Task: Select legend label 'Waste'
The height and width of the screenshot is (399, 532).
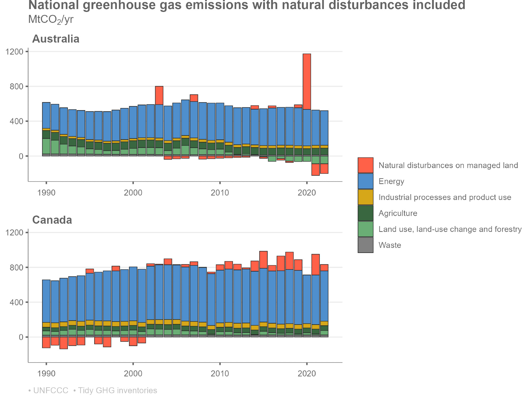Action: tap(390, 245)
